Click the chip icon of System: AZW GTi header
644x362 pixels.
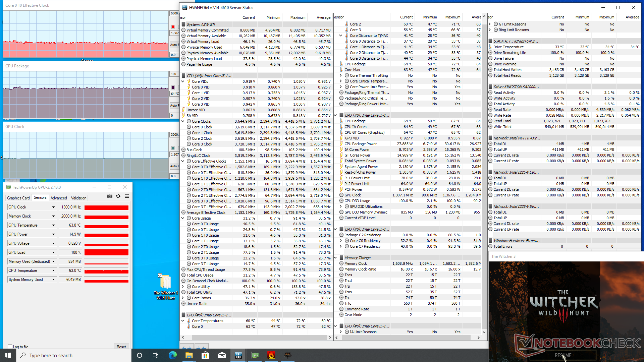(183, 24)
